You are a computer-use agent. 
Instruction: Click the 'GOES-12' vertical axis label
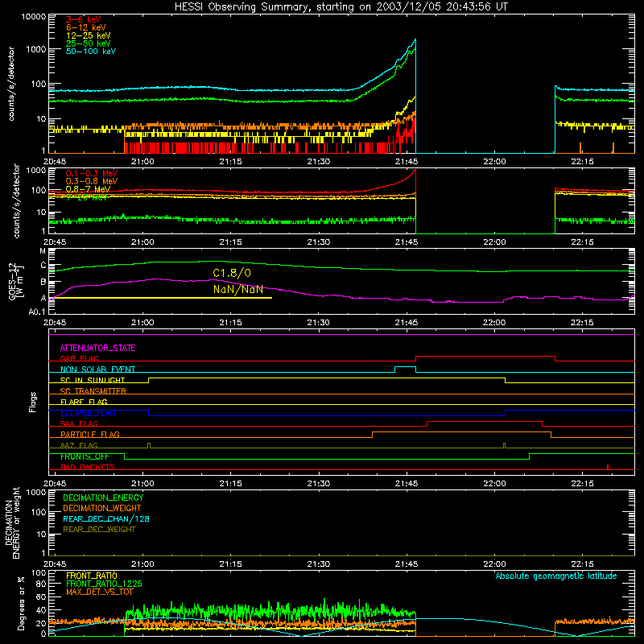pos(14,282)
